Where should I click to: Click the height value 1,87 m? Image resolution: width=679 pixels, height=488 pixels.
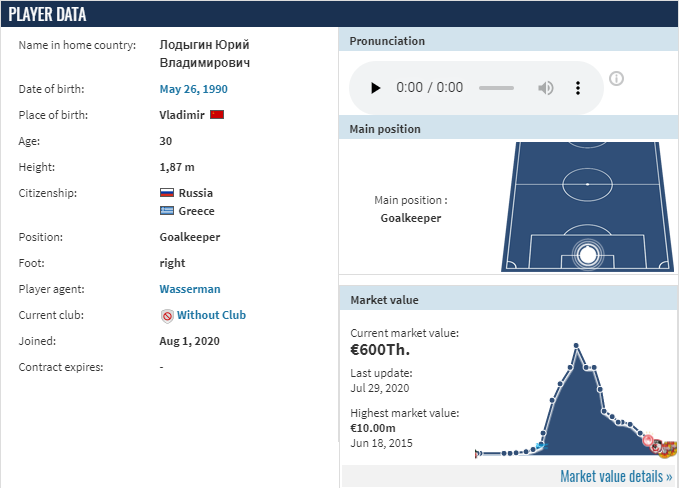[x=177, y=167]
